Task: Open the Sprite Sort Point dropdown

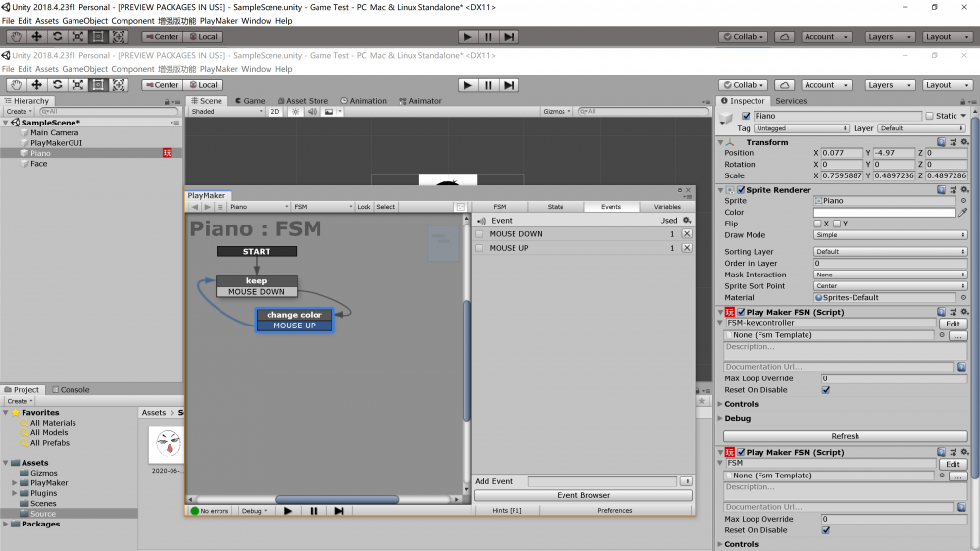Action: [x=890, y=286]
